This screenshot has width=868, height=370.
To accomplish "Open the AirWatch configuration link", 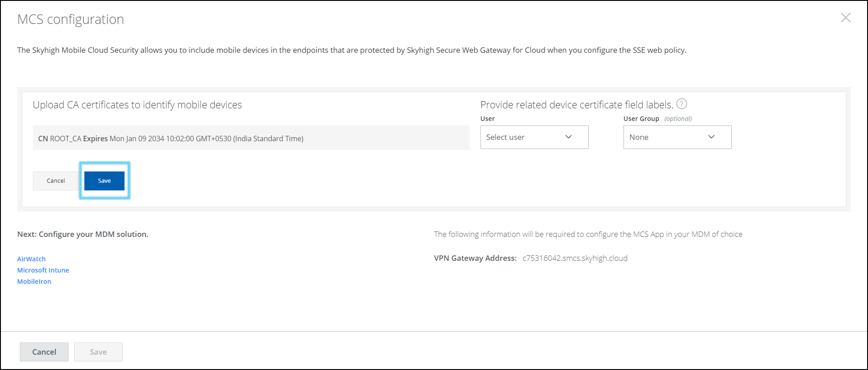I will click(32, 259).
